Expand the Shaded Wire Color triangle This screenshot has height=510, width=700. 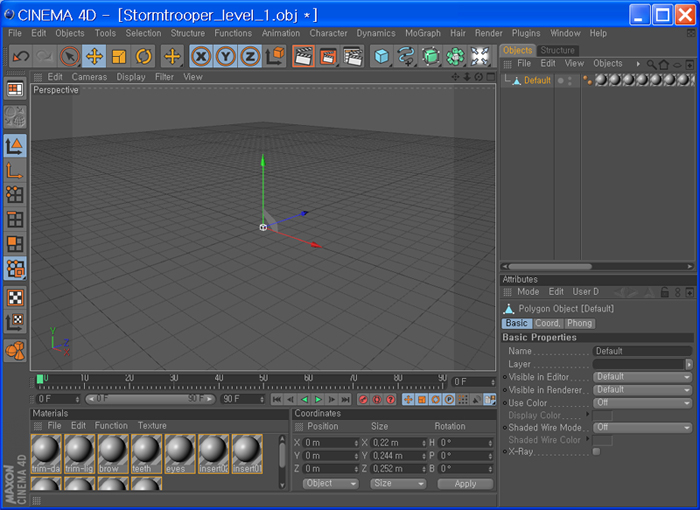(588, 439)
